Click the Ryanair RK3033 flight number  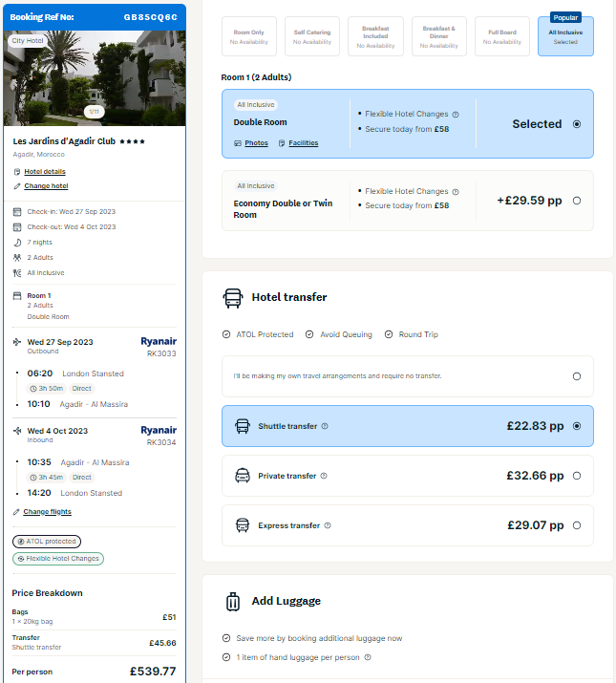[161, 353]
